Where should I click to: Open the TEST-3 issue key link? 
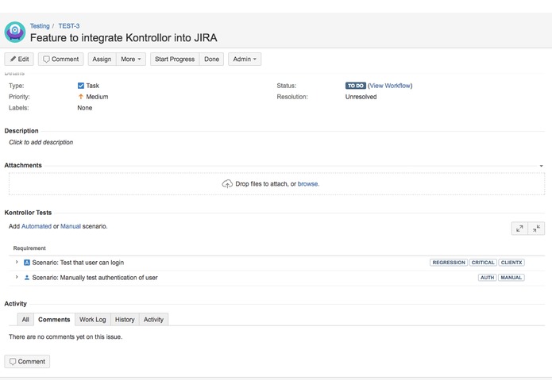click(x=69, y=26)
